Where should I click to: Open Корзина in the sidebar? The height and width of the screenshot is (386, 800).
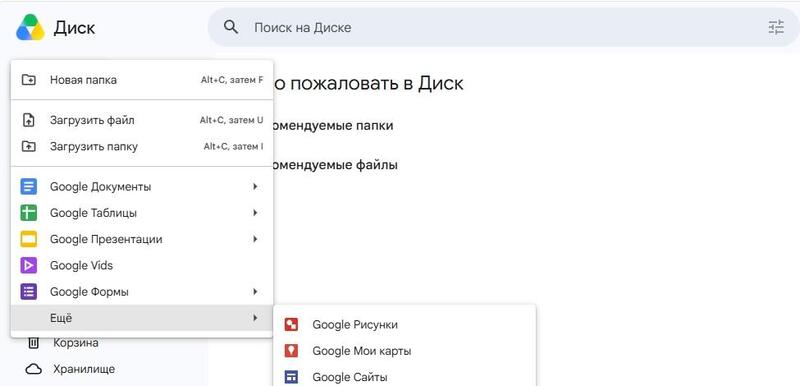pos(76,343)
